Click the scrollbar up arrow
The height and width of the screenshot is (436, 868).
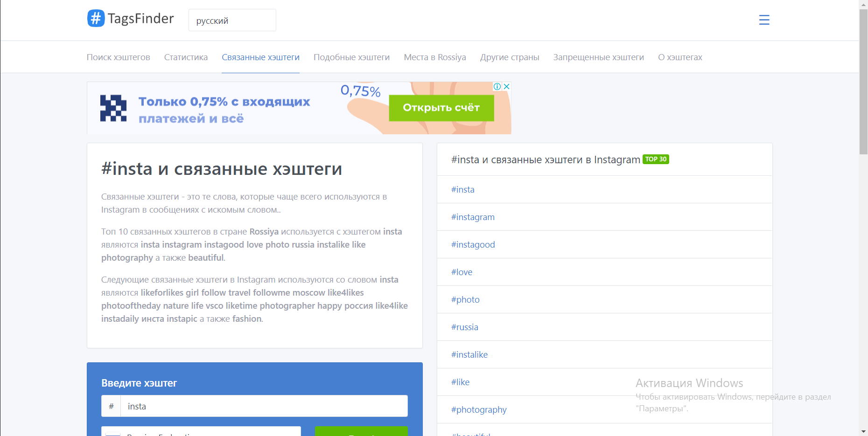(863, 4)
